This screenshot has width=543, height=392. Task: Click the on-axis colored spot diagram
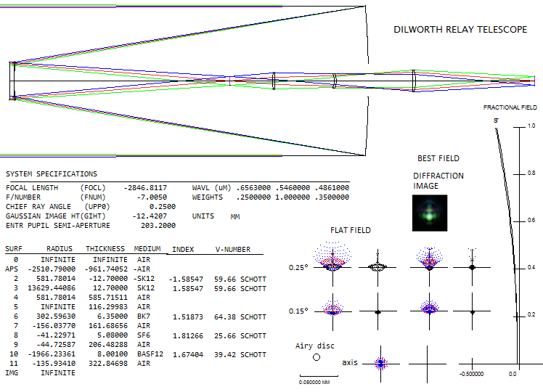click(381, 364)
